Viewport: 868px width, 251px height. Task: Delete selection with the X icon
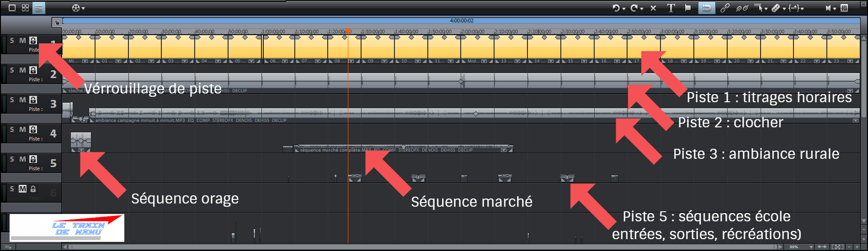coord(653,8)
